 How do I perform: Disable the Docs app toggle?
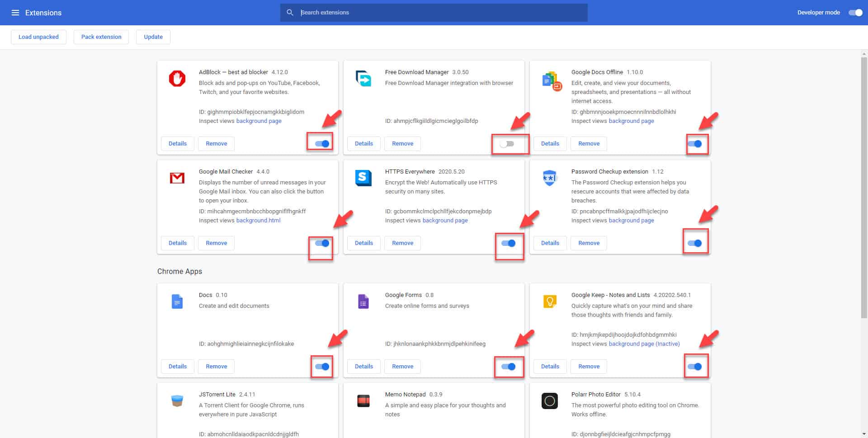[322, 367]
